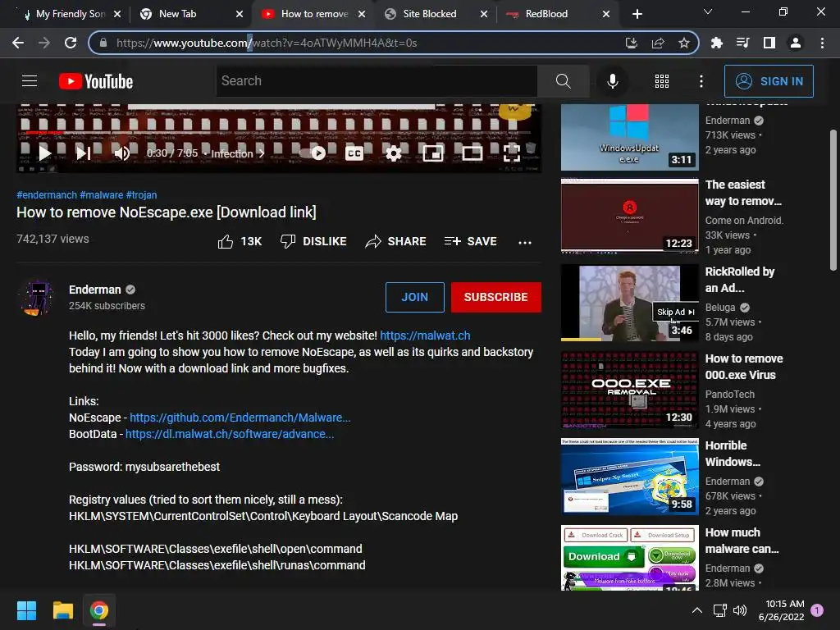Viewport: 840px width, 630px height.
Task: Go back in browser history
Action: point(18,43)
